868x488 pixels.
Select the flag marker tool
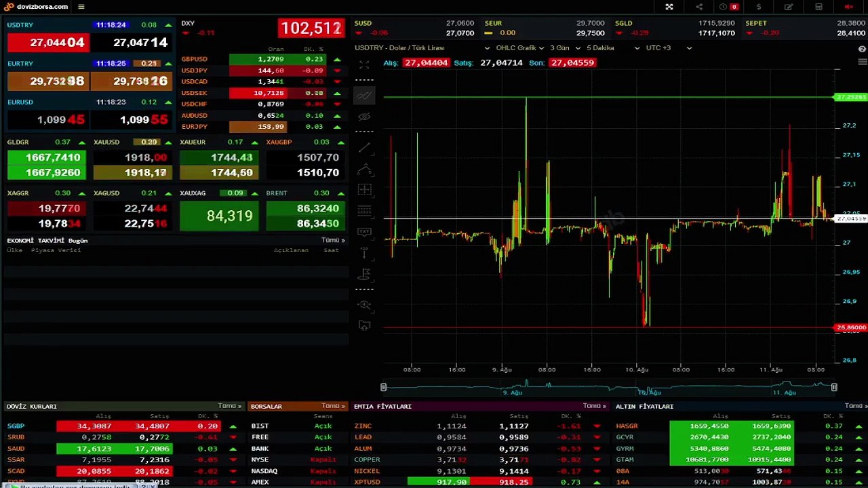(364, 274)
